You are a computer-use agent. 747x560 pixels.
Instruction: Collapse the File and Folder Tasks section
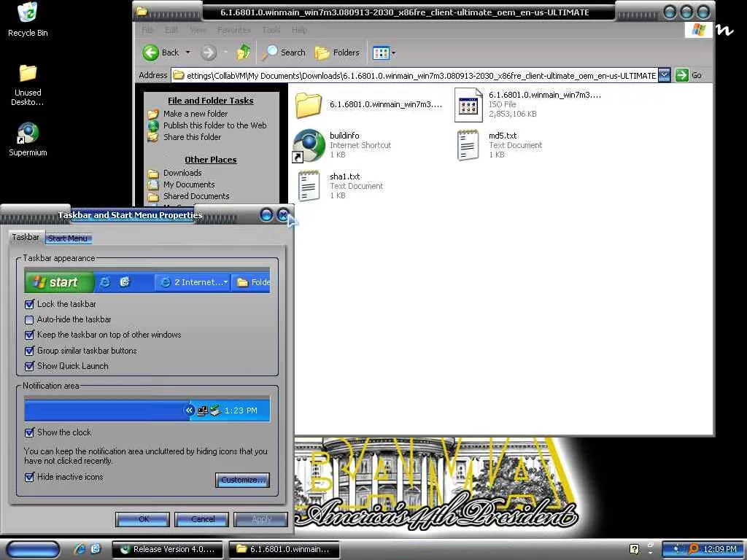pyautogui.click(x=211, y=101)
